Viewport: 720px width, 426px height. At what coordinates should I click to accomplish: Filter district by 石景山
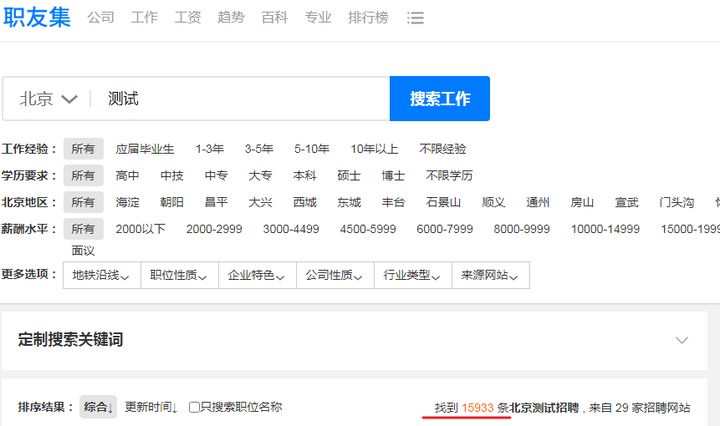(443, 202)
